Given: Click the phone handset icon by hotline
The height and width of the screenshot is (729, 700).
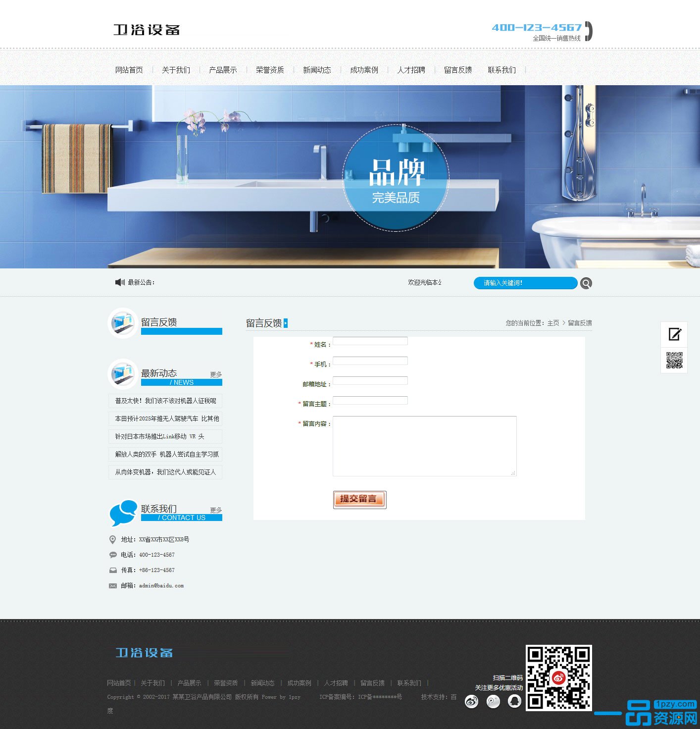Looking at the screenshot, I should [588, 31].
